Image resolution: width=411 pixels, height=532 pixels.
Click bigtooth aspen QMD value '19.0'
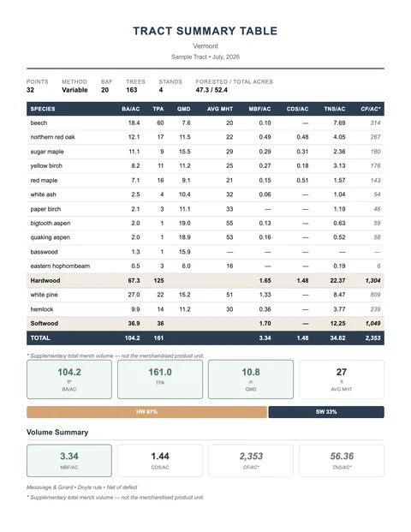pyautogui.click(x=184, y=224)
